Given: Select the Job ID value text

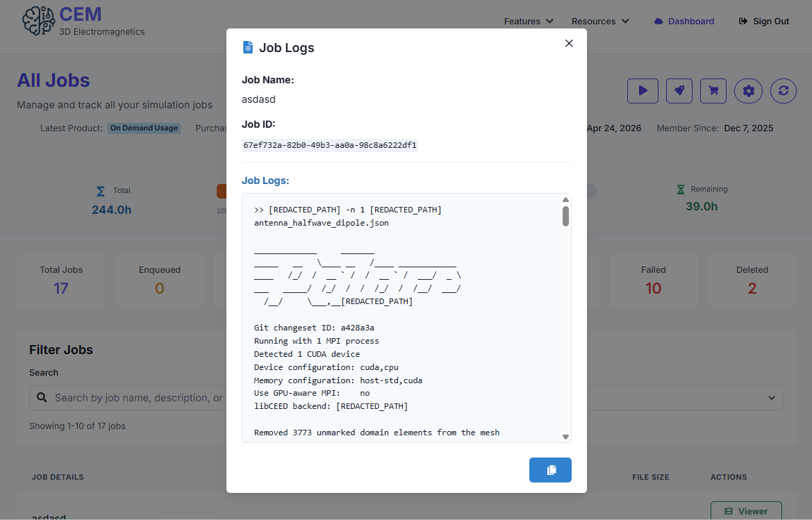Looking at the screenshot, I should pos(330,145).
